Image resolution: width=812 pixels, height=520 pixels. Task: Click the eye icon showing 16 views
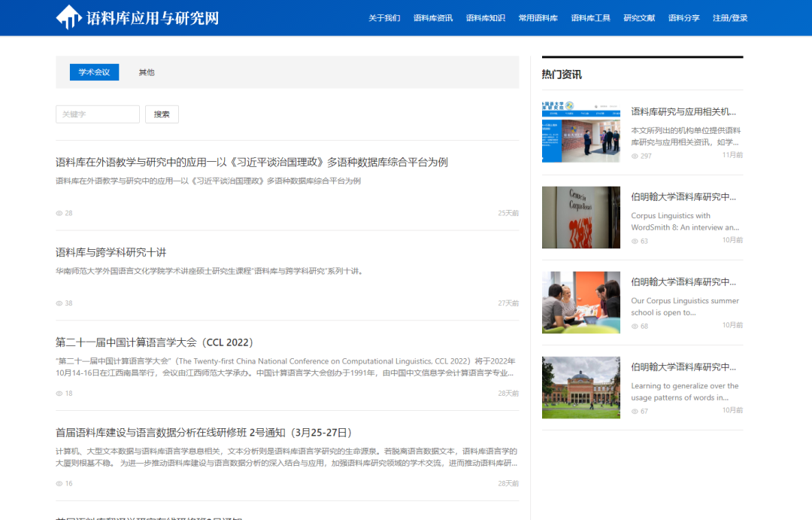click(59, 483)
